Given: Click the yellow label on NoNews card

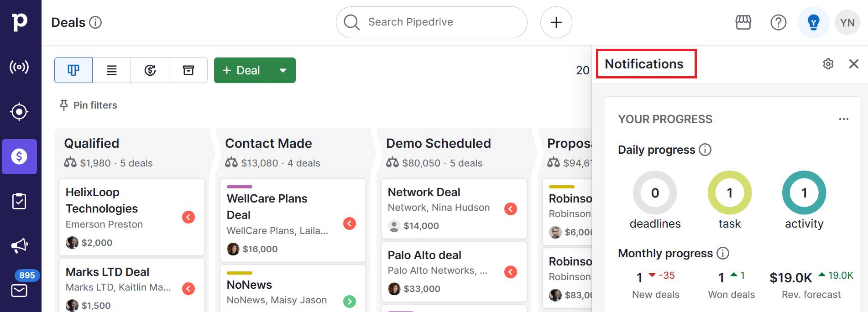Looking at the screenshot, I should 240,273.
